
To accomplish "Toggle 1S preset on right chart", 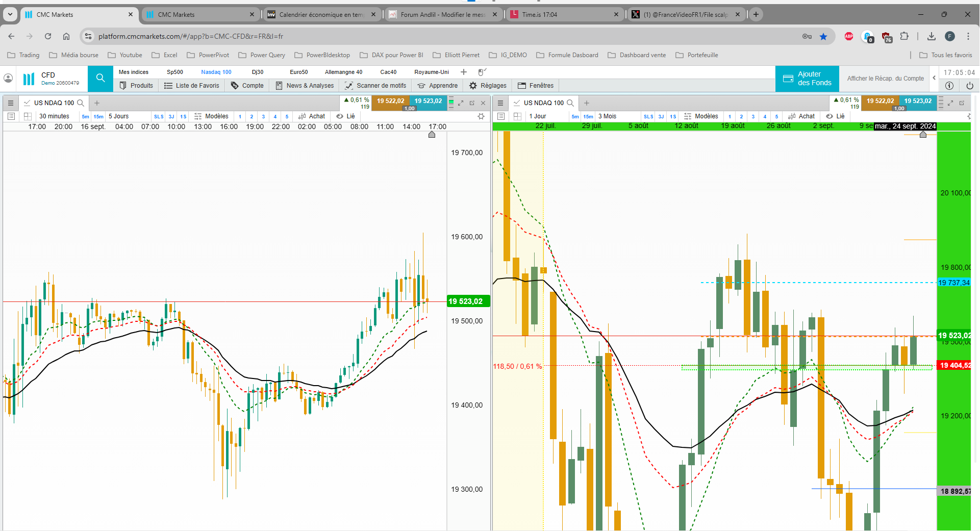I will (x=673, y=117).
